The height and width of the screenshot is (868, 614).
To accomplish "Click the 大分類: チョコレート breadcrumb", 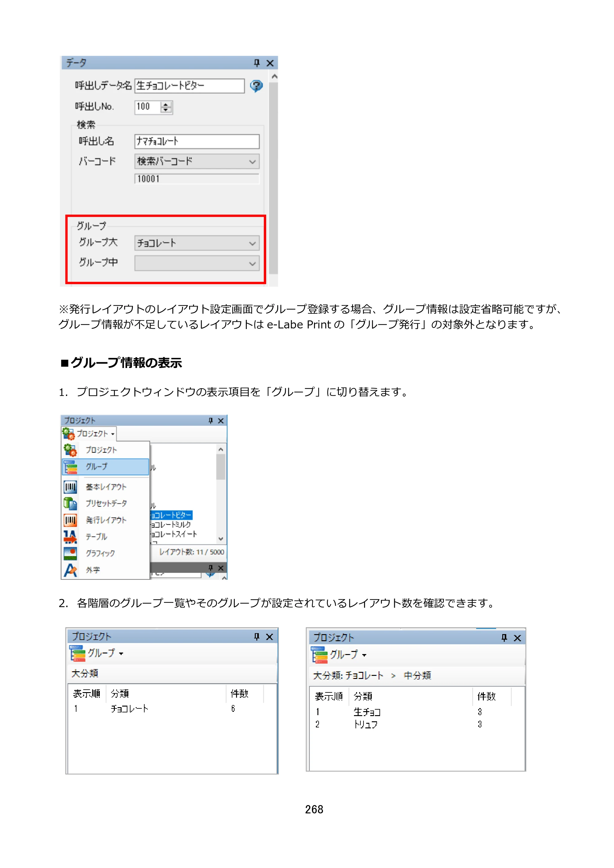I will [x=348, y=676].
